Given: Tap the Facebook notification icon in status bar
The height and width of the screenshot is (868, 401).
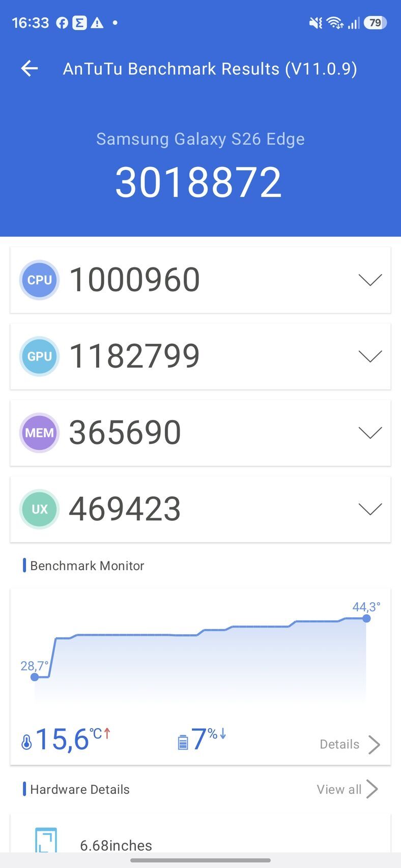Looking at the screenshot, I should [62, 23].
